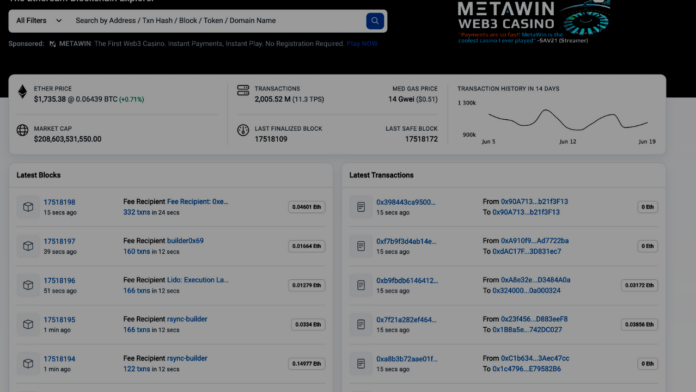
Task: Open the Fee Recipient: 0xe... link
Action: pos(198,202)
